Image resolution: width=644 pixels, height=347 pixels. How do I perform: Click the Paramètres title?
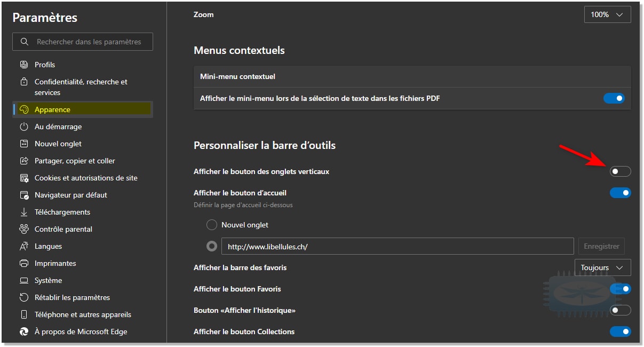point(45,18)
